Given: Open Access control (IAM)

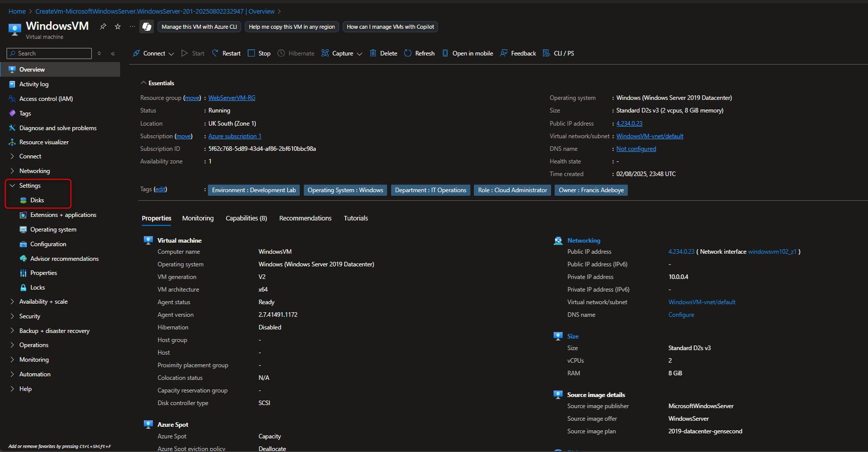Looking at the screenshot, I should click(46, 99).
